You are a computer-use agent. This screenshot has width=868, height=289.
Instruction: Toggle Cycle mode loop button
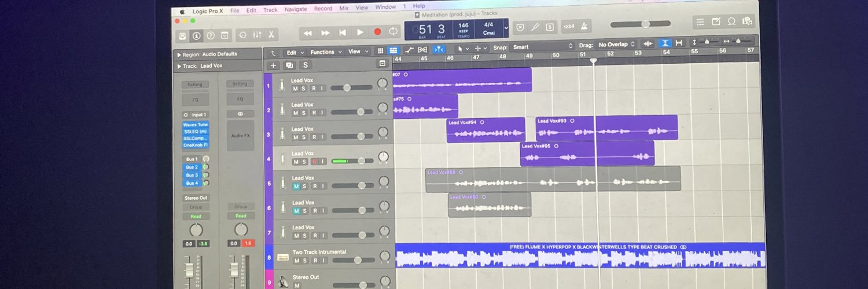(x=393, y=31)
